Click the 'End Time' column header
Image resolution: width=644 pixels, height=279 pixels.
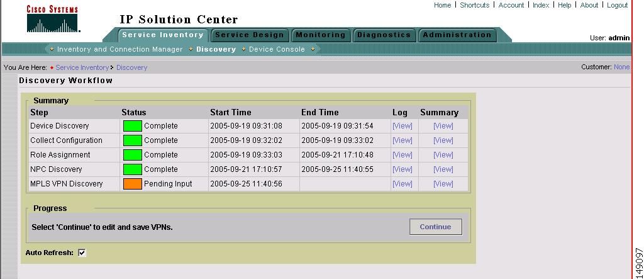[x=320, y=112]
